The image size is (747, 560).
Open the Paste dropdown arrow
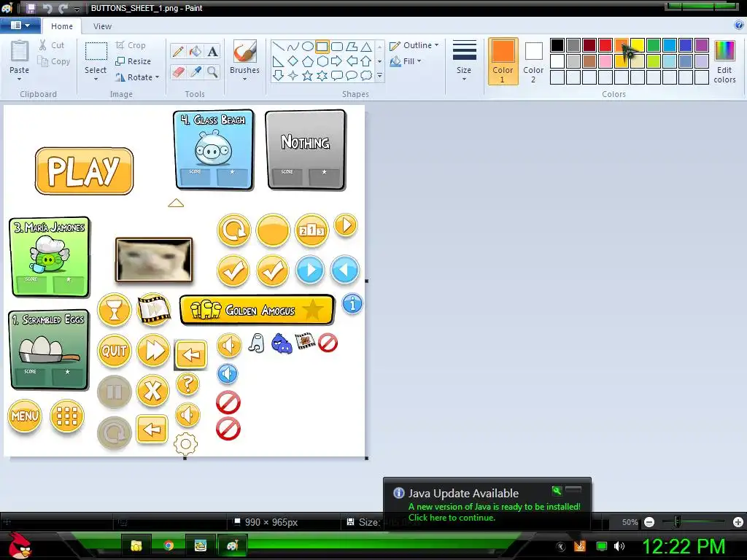[19, 79]
